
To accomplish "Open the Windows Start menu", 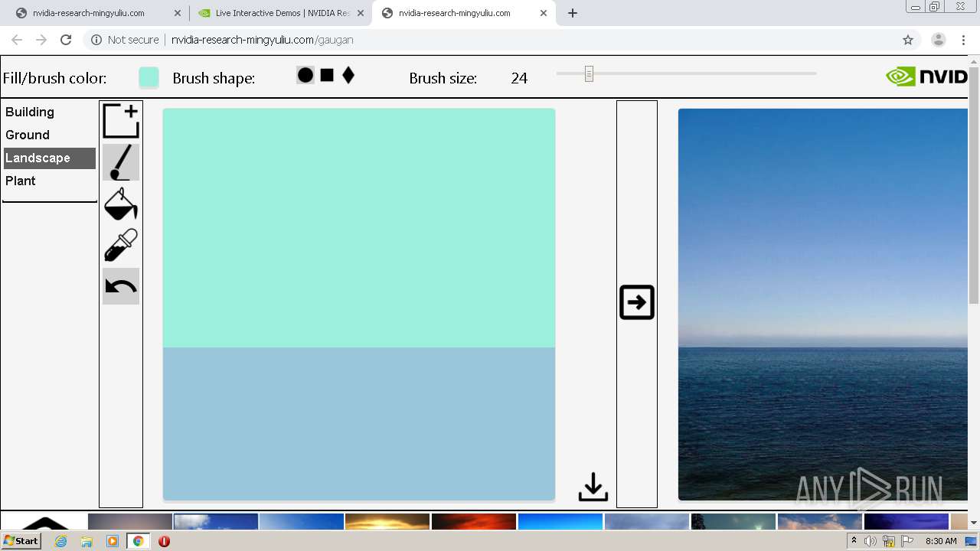I will point(21,541).
